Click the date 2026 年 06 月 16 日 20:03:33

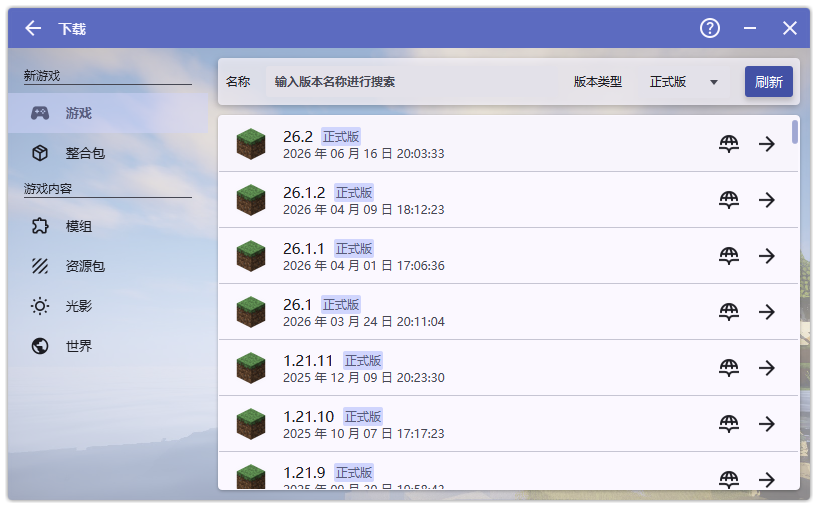tap(364, 154)
